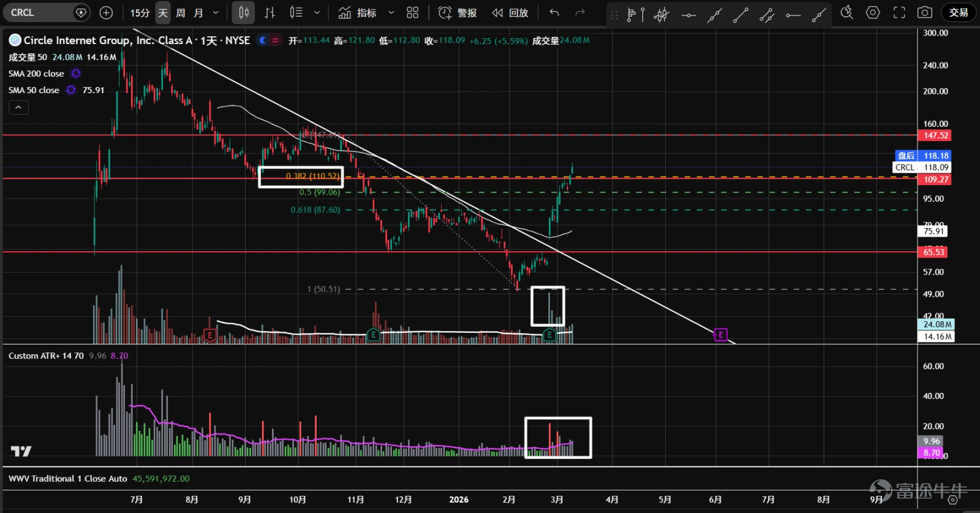Click the SMA 50 loading status icon
Viewport: 980px width, 513px height.
pos(71,90)
